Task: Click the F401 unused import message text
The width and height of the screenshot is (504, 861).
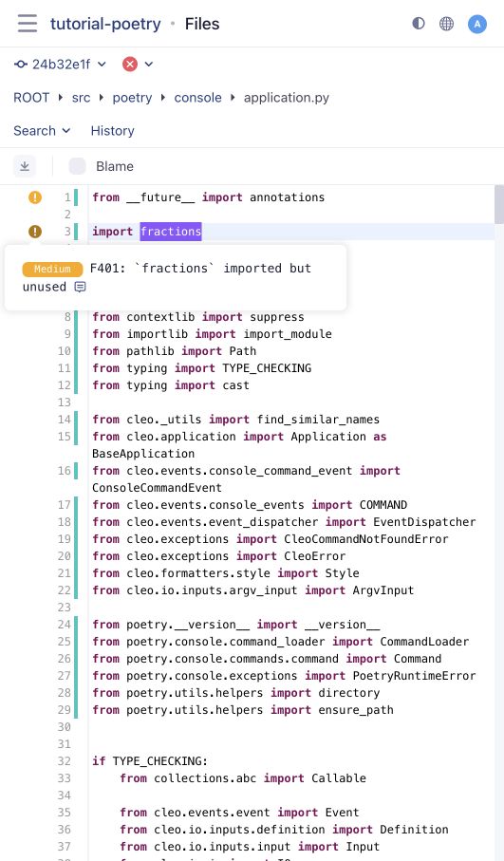Action: [167, 277]
